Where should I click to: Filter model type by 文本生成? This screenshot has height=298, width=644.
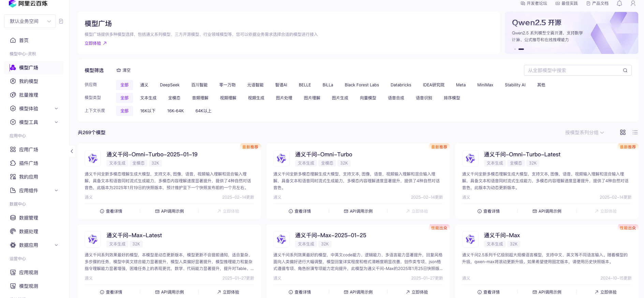pos(148,98)
